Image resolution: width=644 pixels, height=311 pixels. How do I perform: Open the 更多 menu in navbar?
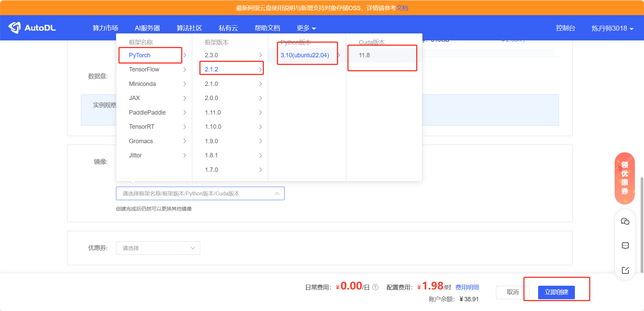(x=306, y=28)
